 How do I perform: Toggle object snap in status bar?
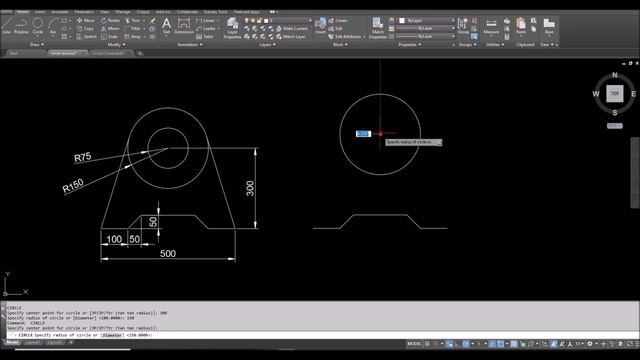[501, 344]
